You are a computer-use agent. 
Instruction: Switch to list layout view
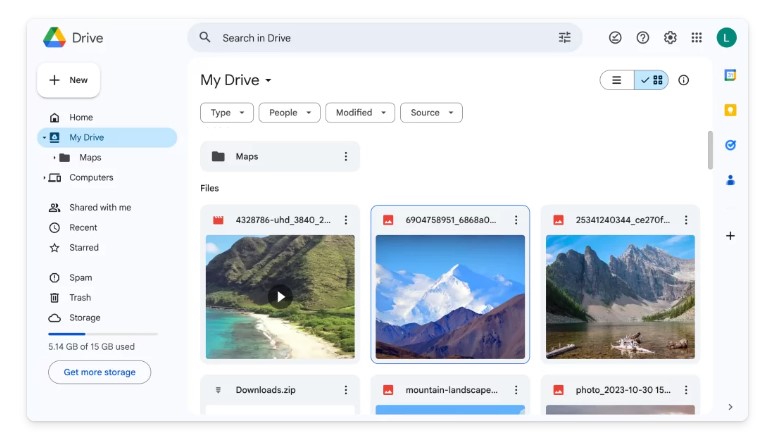[617, 80]
